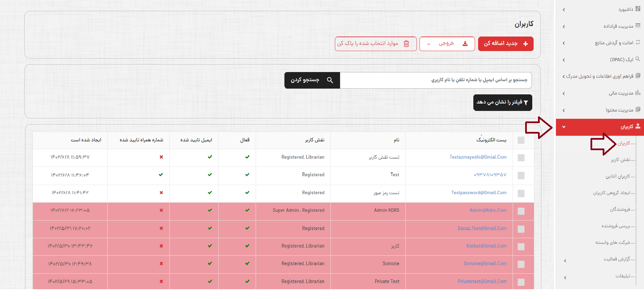Screen dimensions: 644x299
Task: Click the OPAC search magnifier icon
Action: (x=638, y=59)
